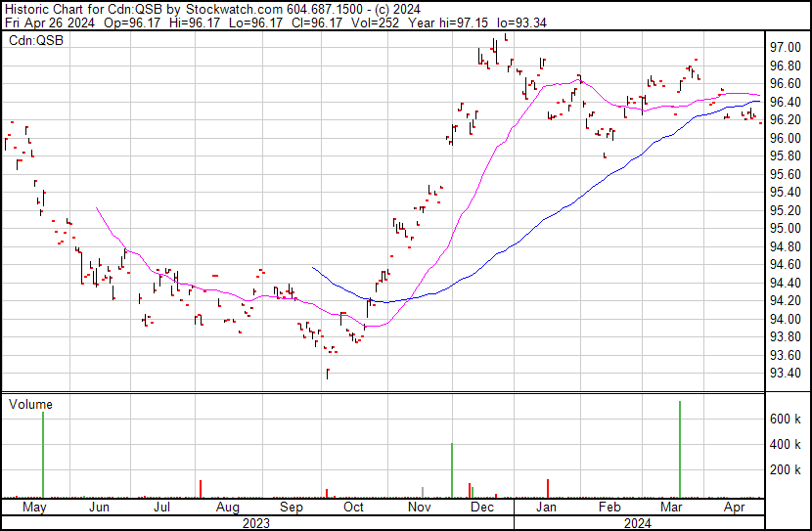The image size is (812, 531).
Task: Click the Aug month label
Action: click(x=227, y=508)
